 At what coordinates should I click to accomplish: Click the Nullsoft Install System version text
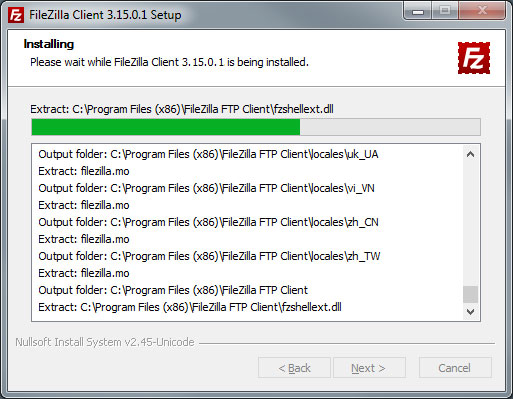(105, 342)
